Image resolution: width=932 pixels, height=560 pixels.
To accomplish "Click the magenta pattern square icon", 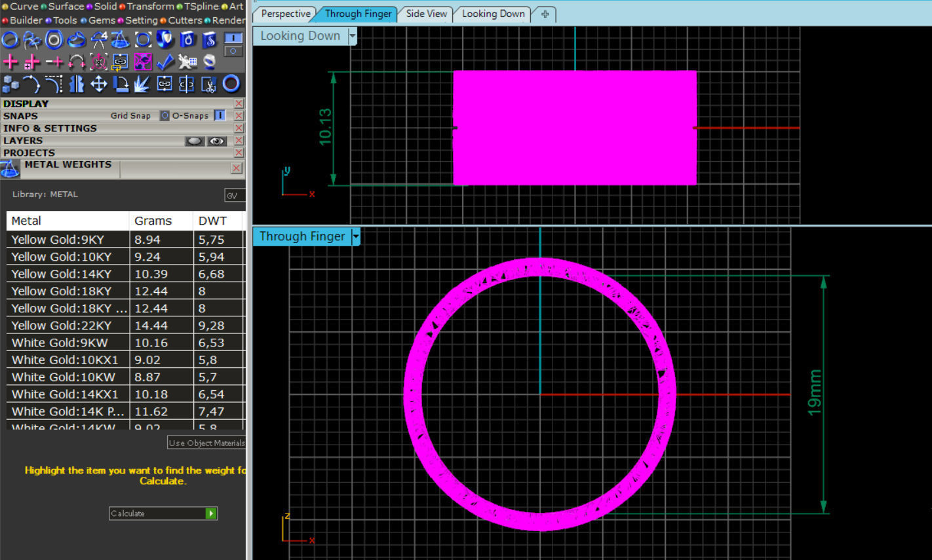I will (143, 62).
